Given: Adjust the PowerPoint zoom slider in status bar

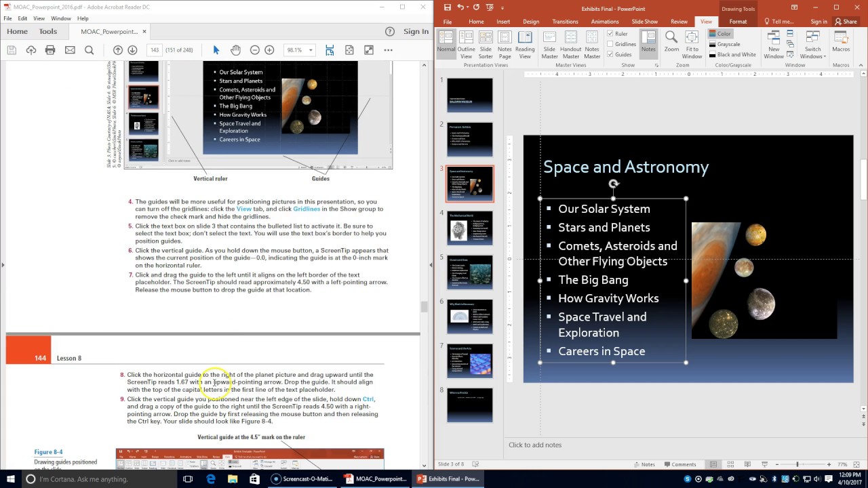Looking at the screenshot, I should point(797,464).
